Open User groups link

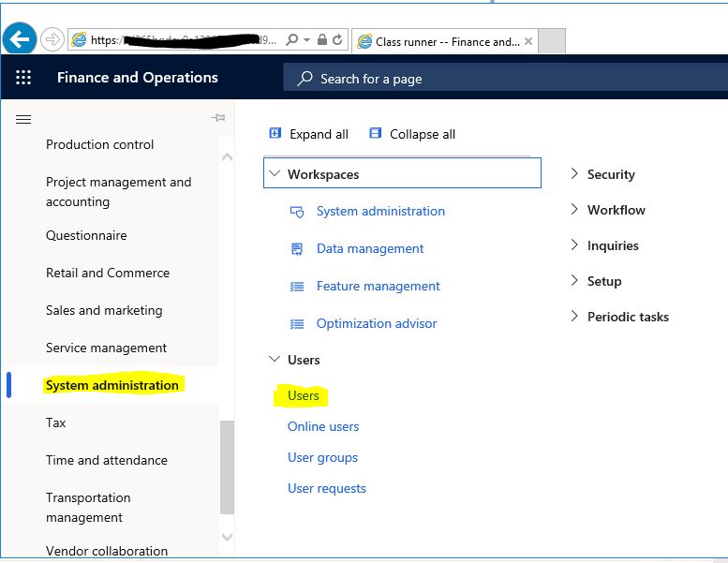pyautogui.click(x=322, y=458)
